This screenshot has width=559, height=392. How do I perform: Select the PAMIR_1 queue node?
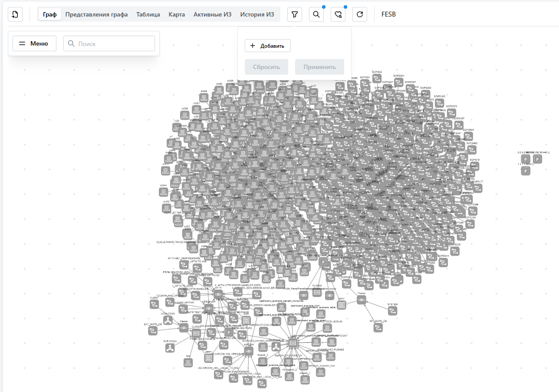click(305, 379)
